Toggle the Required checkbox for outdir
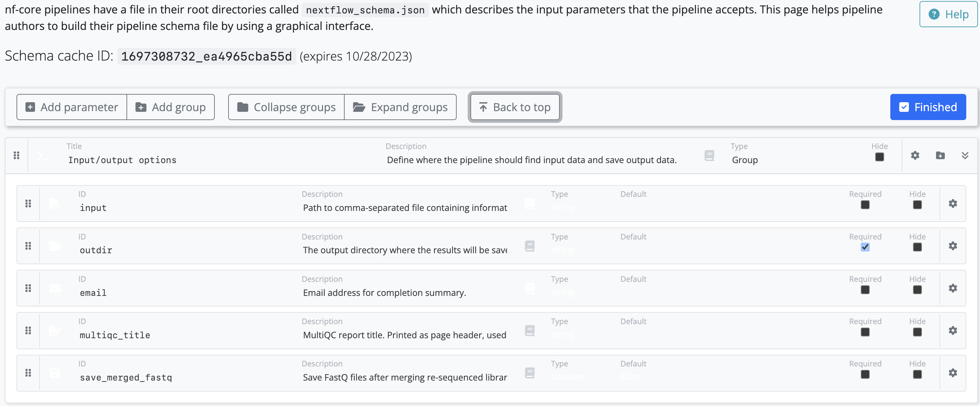Image resolution: width=980 pixels, height=406 pixels. pyautogui.click(x=865, y=246)
